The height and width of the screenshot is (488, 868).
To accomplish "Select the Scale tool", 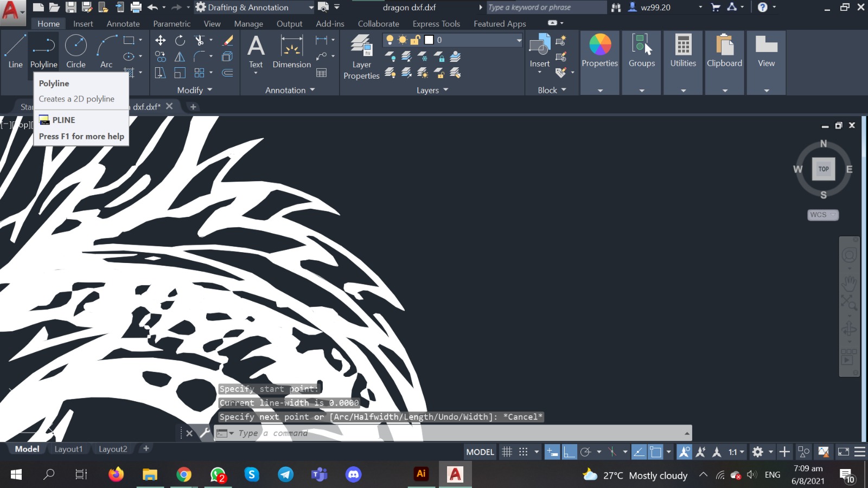I will click(180, 73).
